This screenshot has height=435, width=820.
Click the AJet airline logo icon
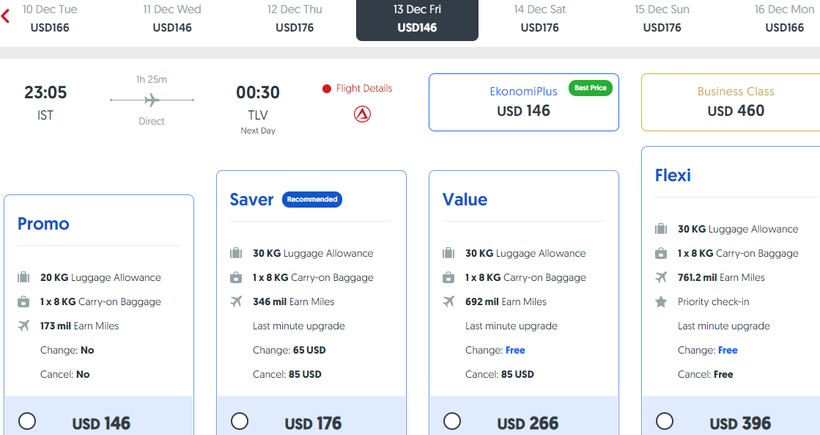362,114
